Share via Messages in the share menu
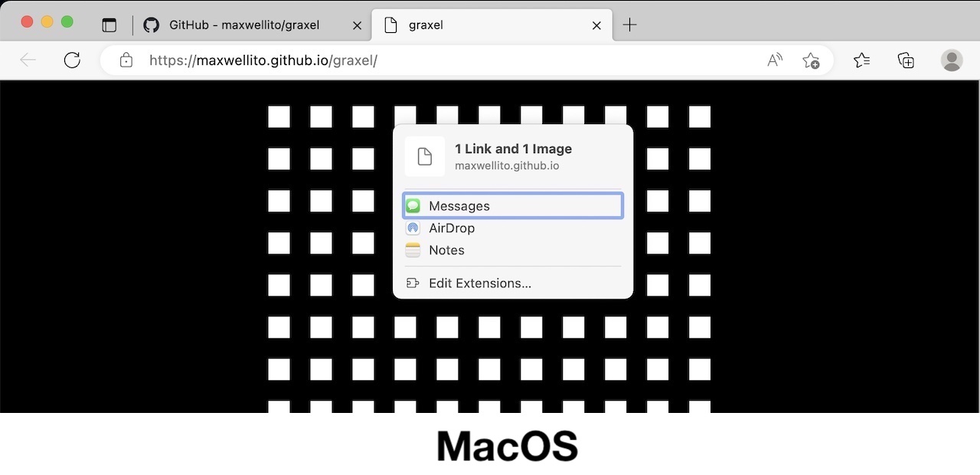Screen dimensions: 980x475 click(513, 205)
